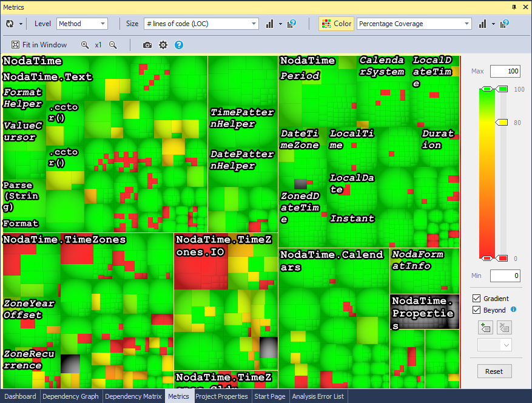Select the Metrics tab
The width and height of the screenshot is (532, 403).
pos(178,396)
